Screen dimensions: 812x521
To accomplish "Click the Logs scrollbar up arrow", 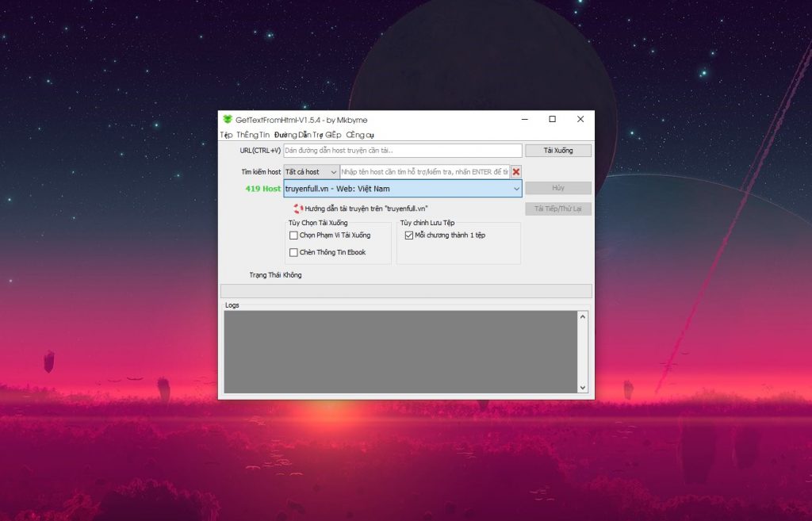I will tap(583, 317).
